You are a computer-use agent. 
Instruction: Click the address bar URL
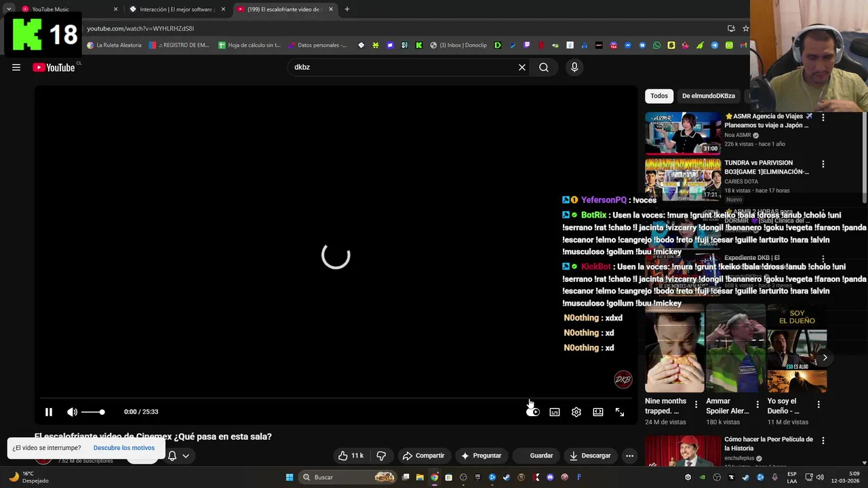click(x=140, y=28)
